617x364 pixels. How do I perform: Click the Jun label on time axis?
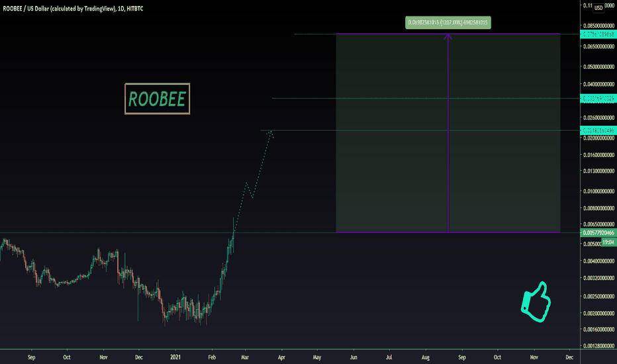[x=354, y=357]
